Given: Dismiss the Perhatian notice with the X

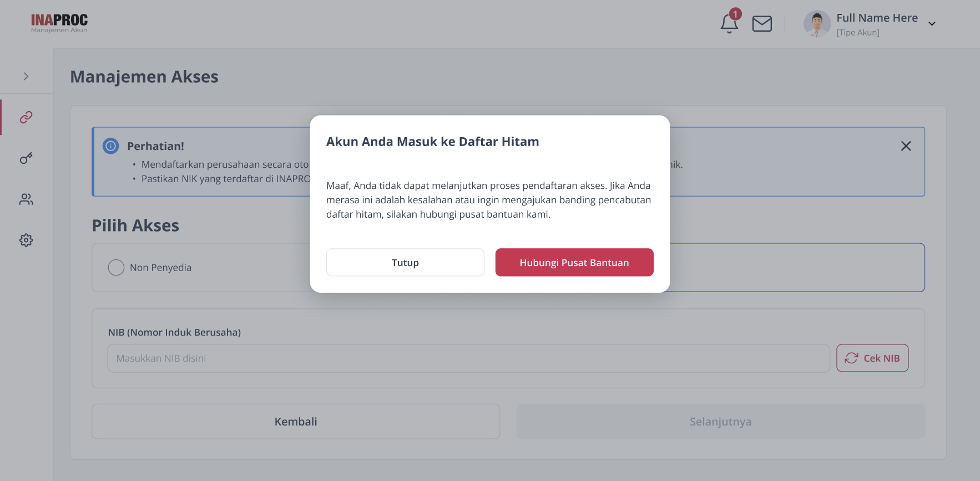Looking at the screenshot, I should pos(906,146).
